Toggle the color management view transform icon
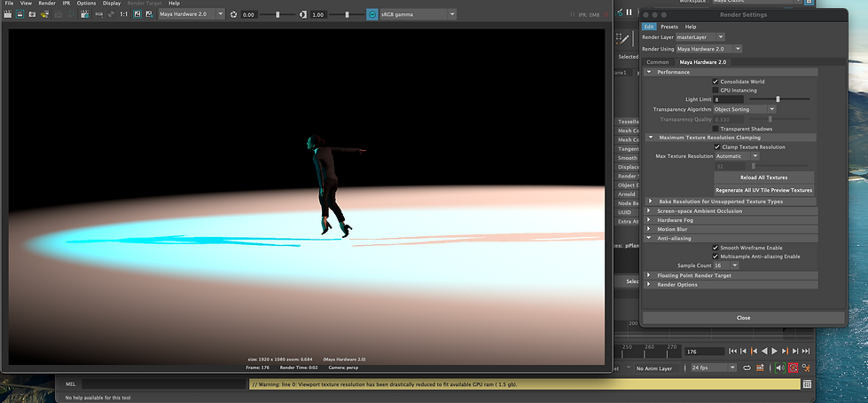Viewport: 868px width, 403px height. pyautogui.click(x=372, y=14)
